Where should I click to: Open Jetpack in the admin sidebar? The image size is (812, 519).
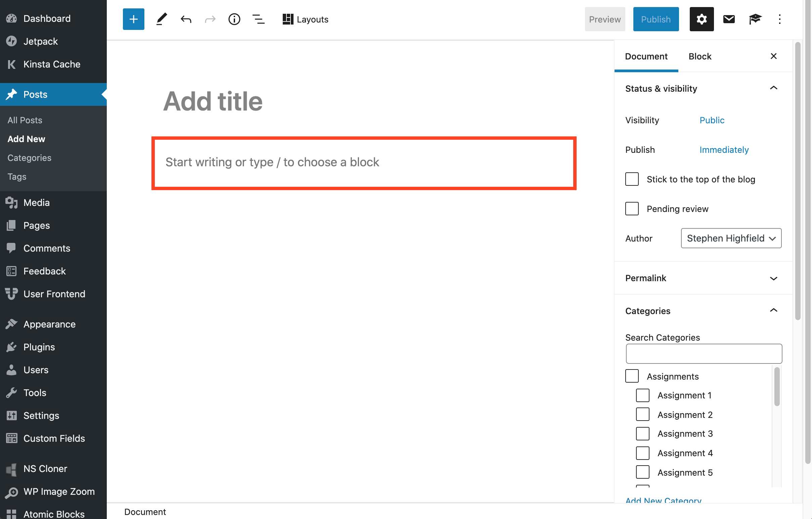click(53, 41)
